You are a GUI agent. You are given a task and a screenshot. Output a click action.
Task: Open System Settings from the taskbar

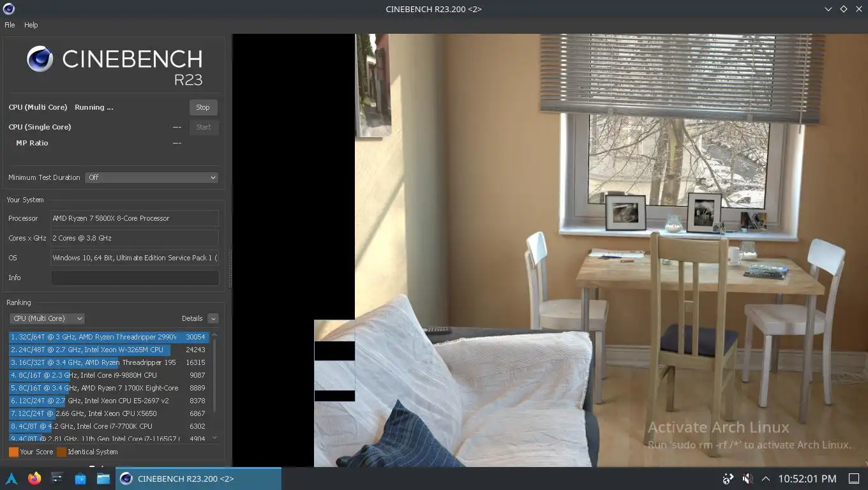pyautogui.click(x=57, y=479)
